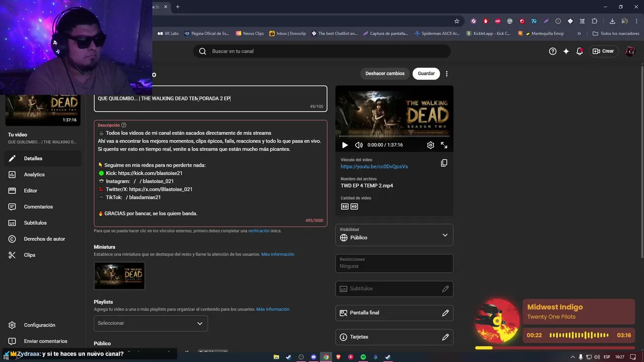Open a new browser tab
The height and width of the screenshot is (362, 644).
pyautogui.click(x=178, y=7)
